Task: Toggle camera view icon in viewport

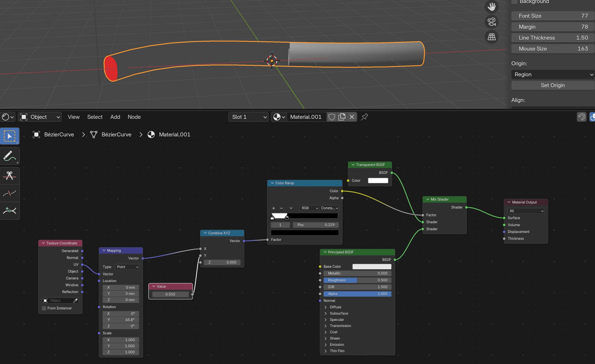Action: pyautogui.click(x=491, y=22)
